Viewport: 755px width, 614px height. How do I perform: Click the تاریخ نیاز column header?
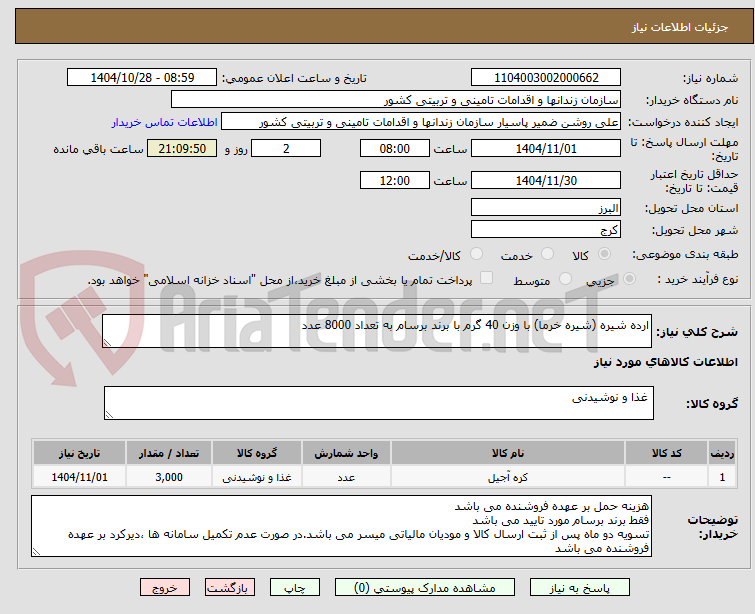(79, 453)
